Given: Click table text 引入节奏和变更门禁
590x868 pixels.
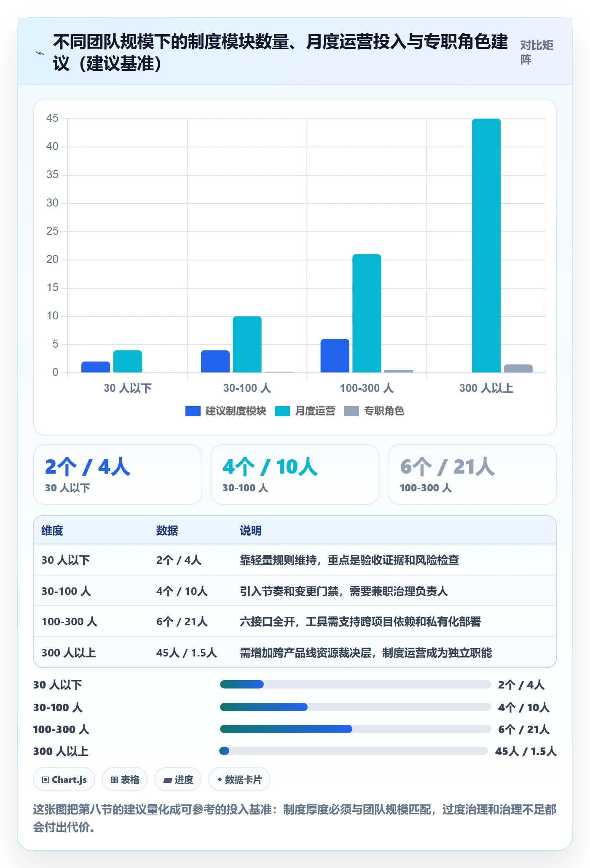Looking at the screenshot, I should pyautogui.click(x=289, y=591).
